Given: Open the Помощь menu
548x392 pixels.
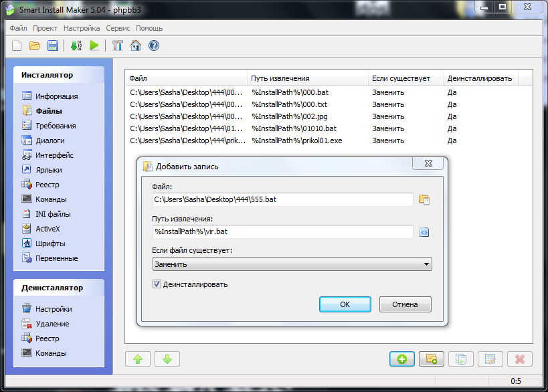Looking at the screenshot, I should tap(149, 28).
